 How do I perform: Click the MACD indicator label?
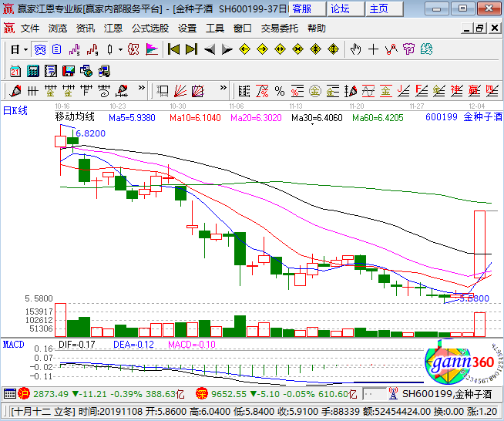(x=14, y=345)
